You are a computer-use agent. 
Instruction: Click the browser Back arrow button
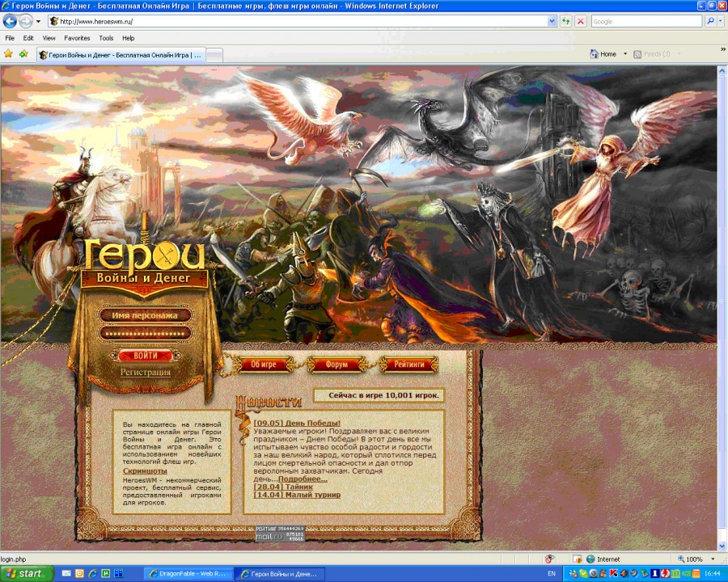pos(10,21)
